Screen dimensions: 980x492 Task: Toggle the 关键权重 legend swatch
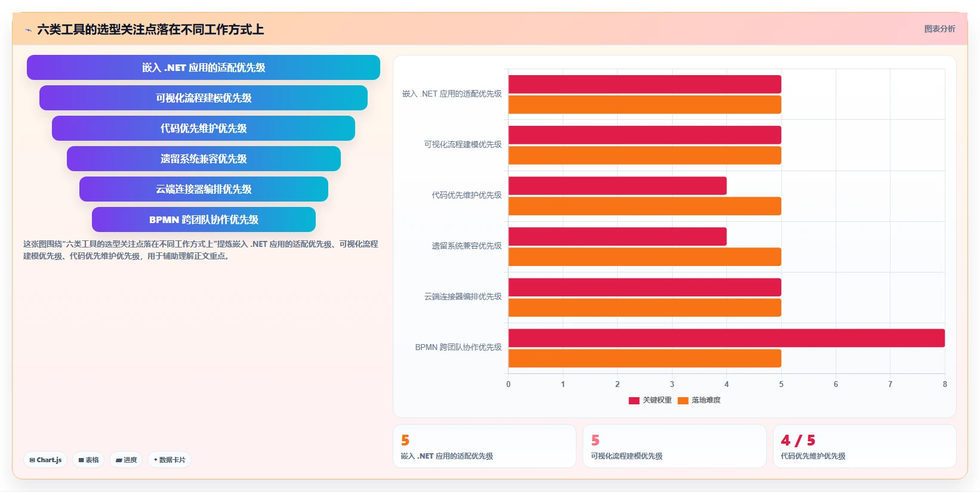[634, 401]
